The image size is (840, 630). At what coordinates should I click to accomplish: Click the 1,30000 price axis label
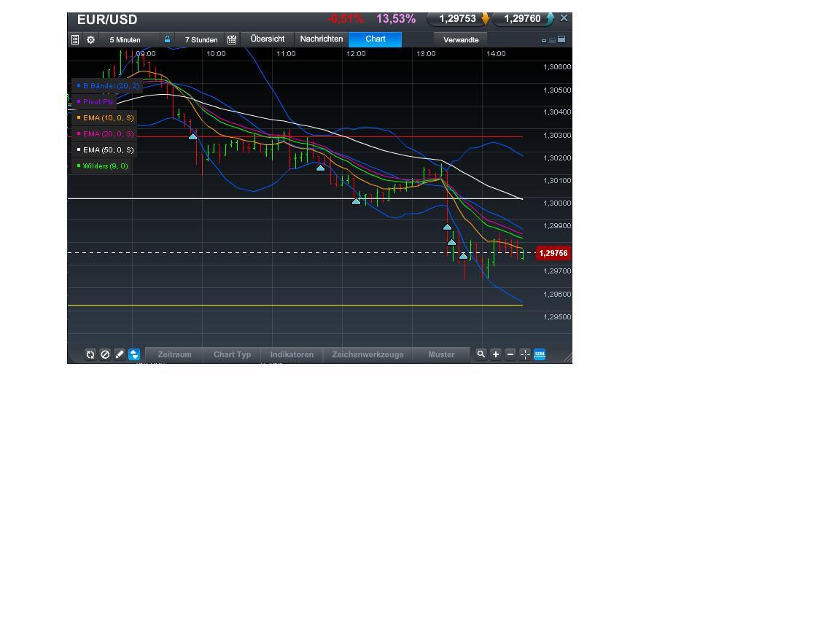point(557,203)
